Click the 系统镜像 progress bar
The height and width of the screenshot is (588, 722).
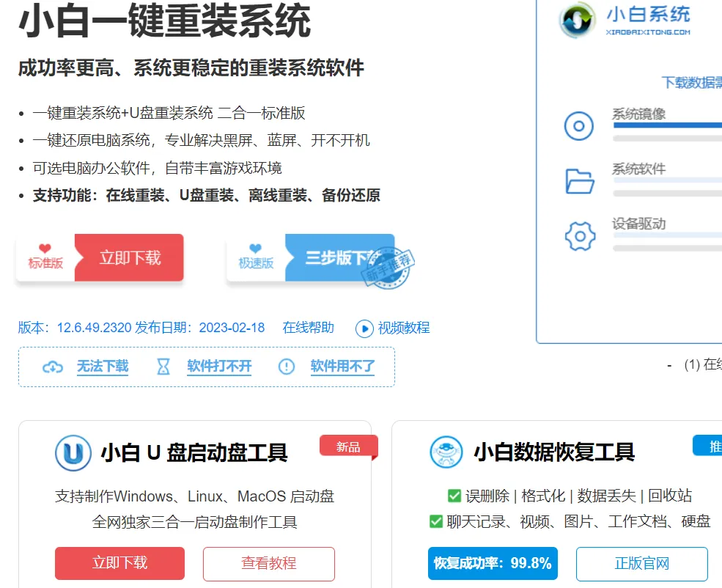point(668,125)
